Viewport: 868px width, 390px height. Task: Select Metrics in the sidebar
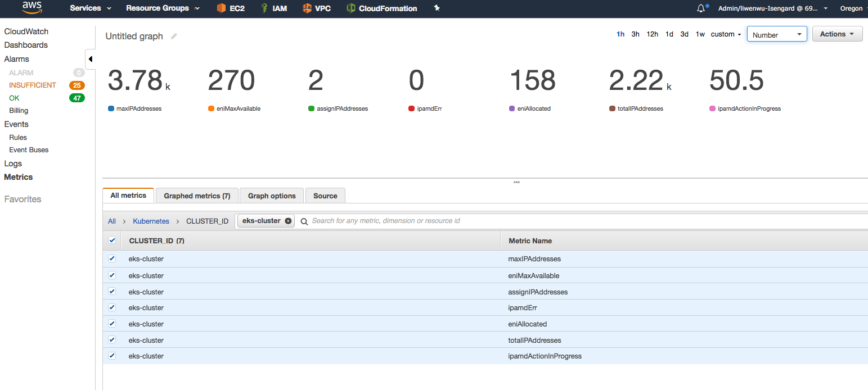click(19, 177)
